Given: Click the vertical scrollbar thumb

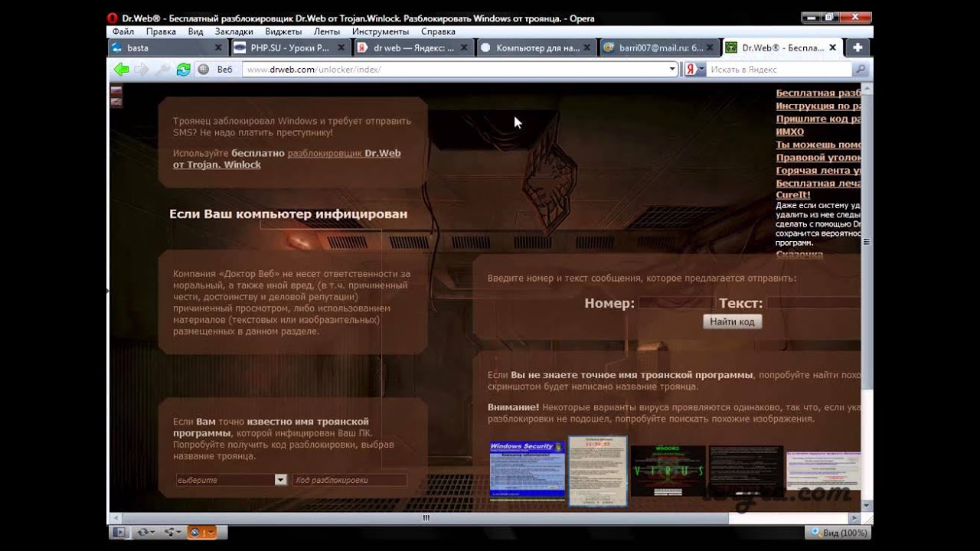Looking at the screenshot, I should [x=867, y=243].
